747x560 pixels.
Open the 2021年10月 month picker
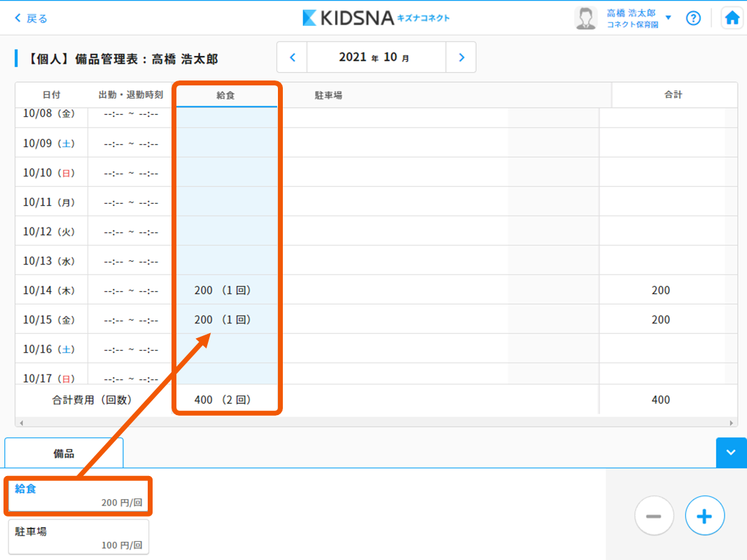click(x=376, y=57)
